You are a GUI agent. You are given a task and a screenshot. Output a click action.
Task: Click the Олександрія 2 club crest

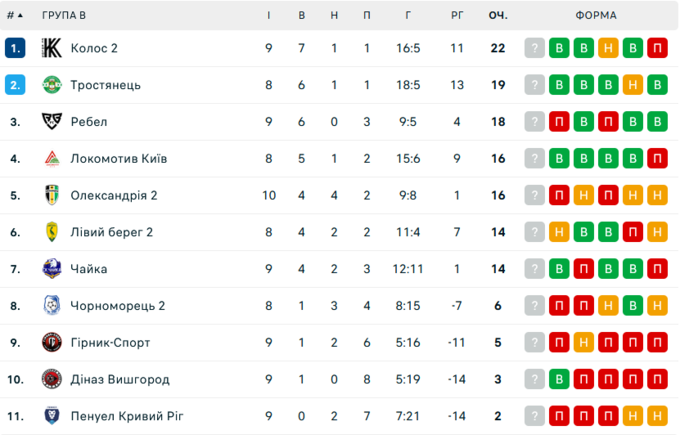point(52,196)
